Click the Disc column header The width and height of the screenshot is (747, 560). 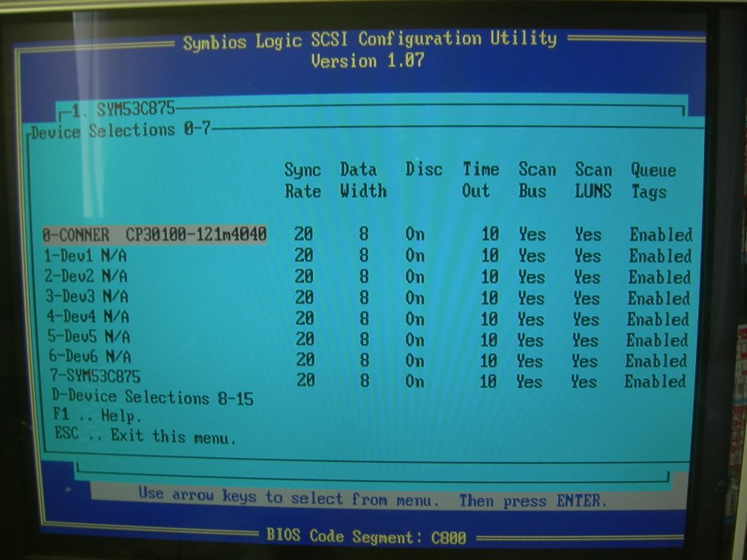point(424,169)
